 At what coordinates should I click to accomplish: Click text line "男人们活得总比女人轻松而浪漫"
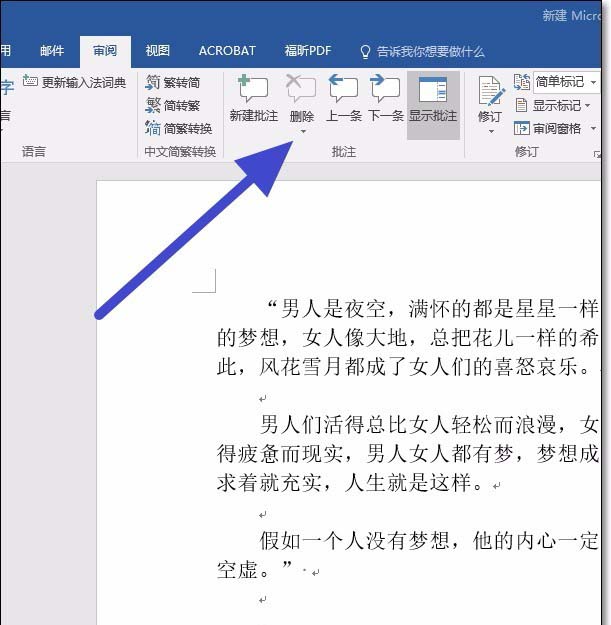pyautogui.click(x=408, y=425)
